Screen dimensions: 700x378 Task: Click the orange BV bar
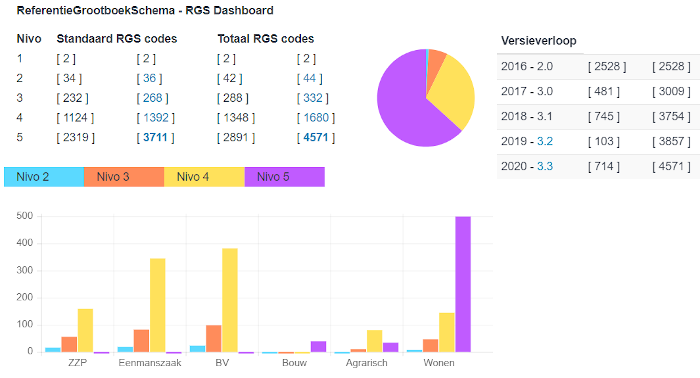click(213, 339)
